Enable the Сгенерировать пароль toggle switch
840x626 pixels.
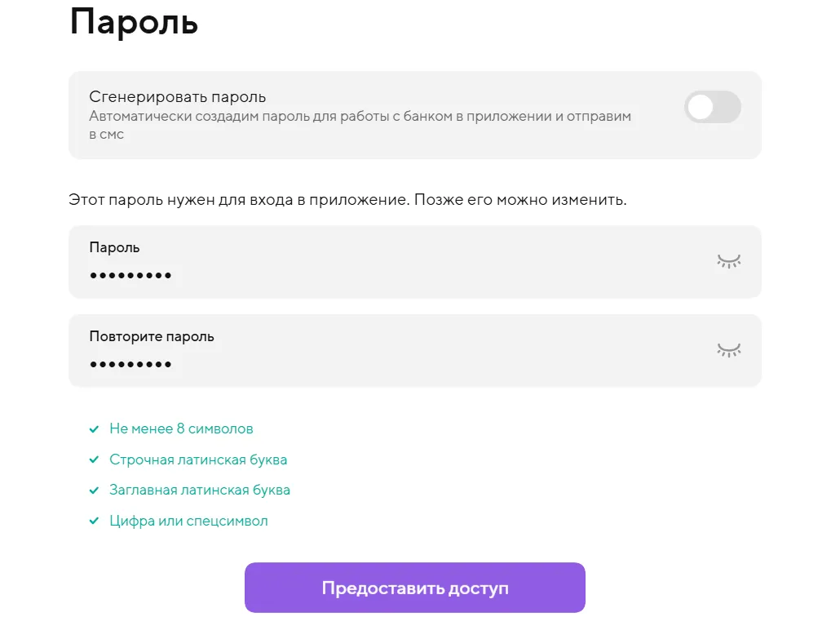[712, 107]
